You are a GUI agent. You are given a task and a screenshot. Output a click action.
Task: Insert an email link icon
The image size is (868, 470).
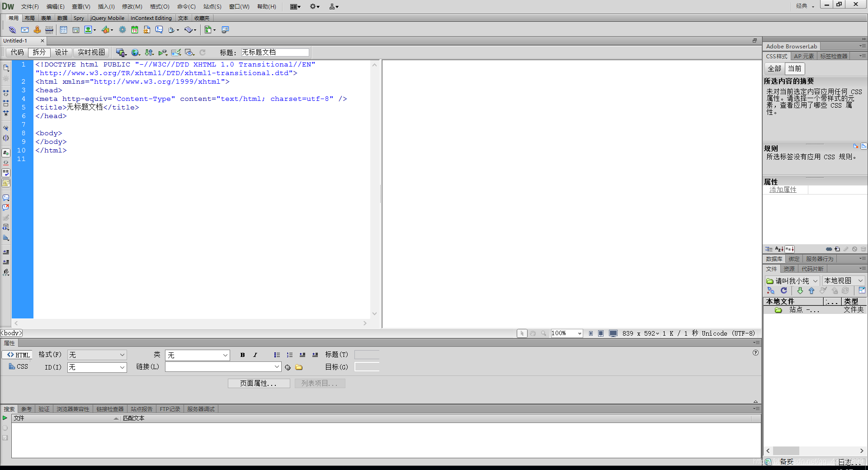(25, 30)
